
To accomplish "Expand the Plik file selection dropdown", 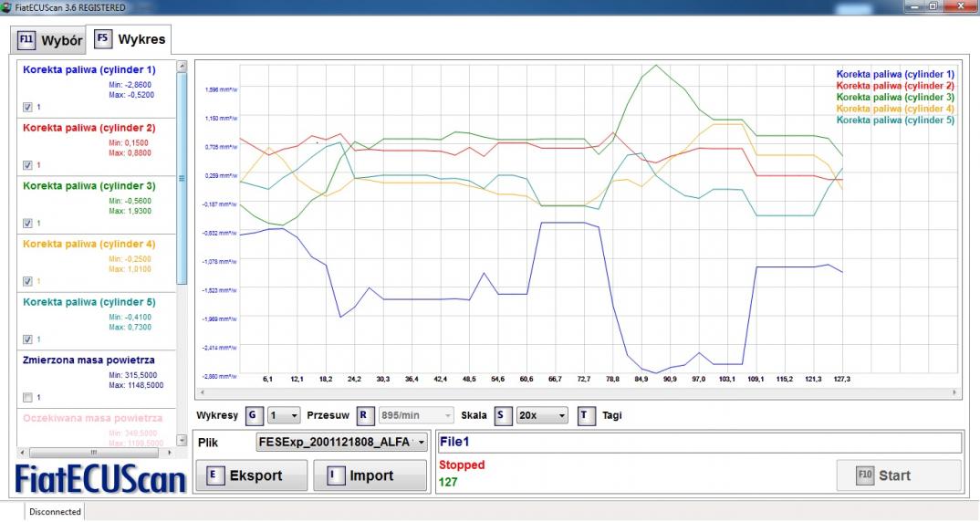I will (342, 443).
